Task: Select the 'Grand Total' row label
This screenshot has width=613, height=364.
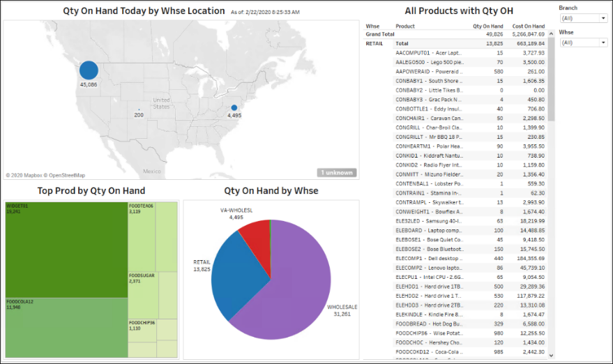Action: 380,34
